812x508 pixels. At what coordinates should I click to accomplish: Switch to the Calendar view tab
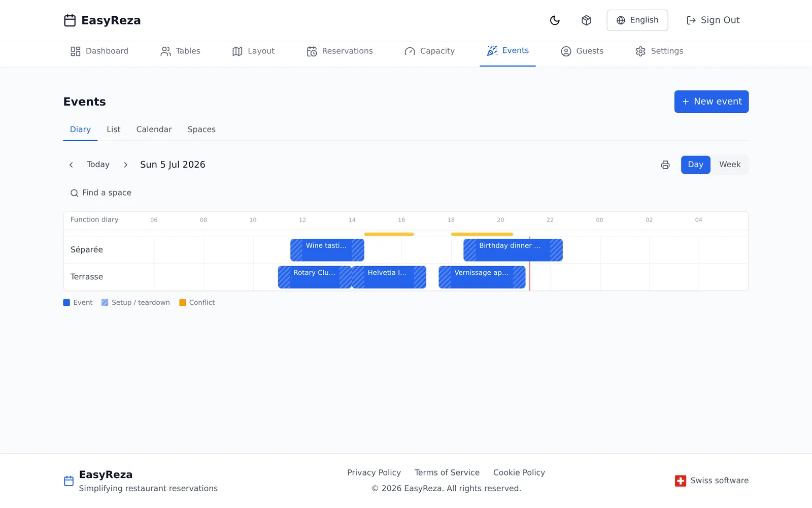pyautogui.click(x=154, y=130)
